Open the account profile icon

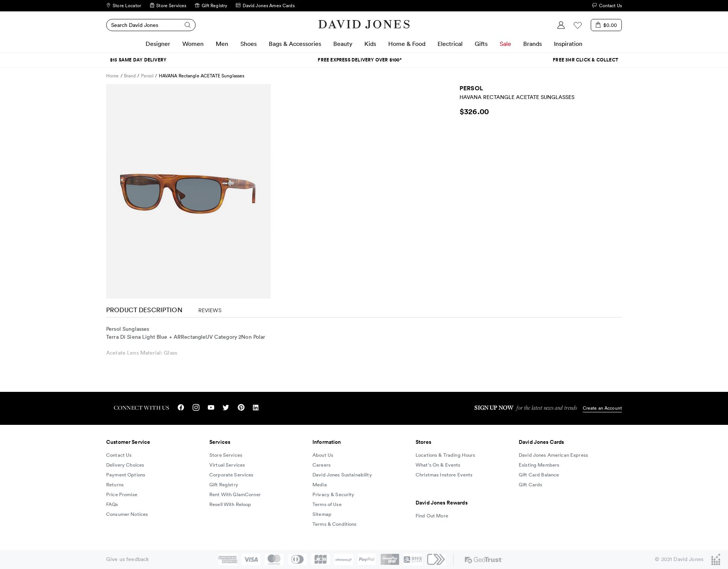[x=561, y=25]
